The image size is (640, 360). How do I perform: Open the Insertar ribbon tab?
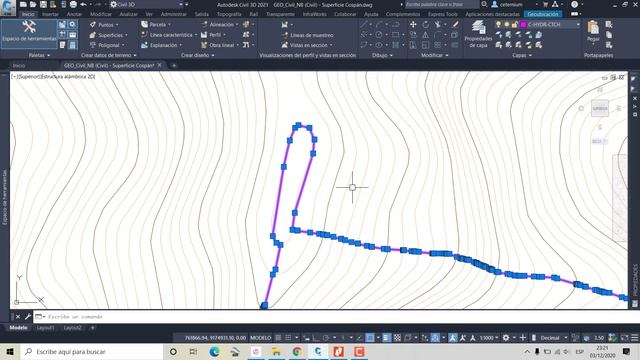51,14
